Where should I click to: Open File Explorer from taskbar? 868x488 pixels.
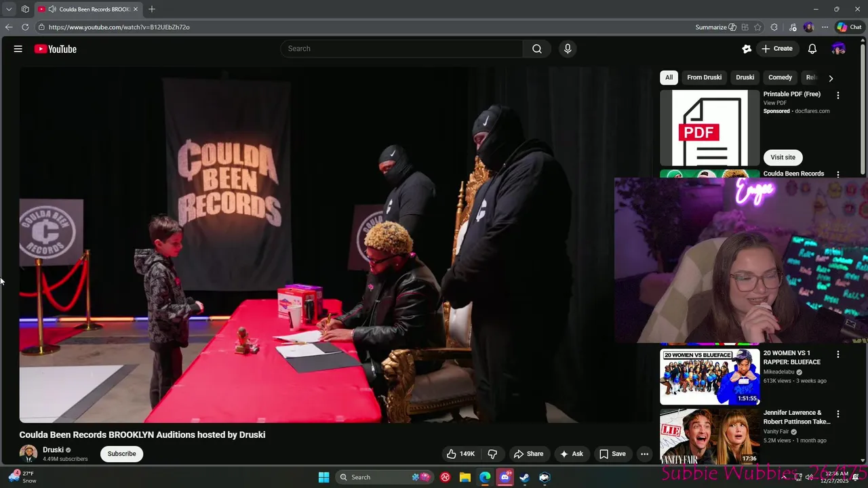coord(465,477)
